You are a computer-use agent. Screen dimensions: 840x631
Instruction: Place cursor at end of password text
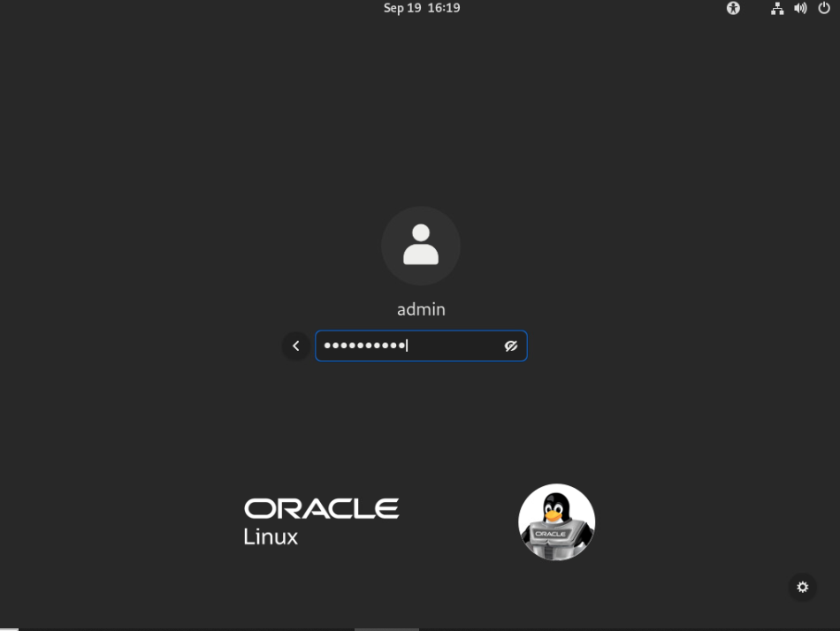[408, 346]
